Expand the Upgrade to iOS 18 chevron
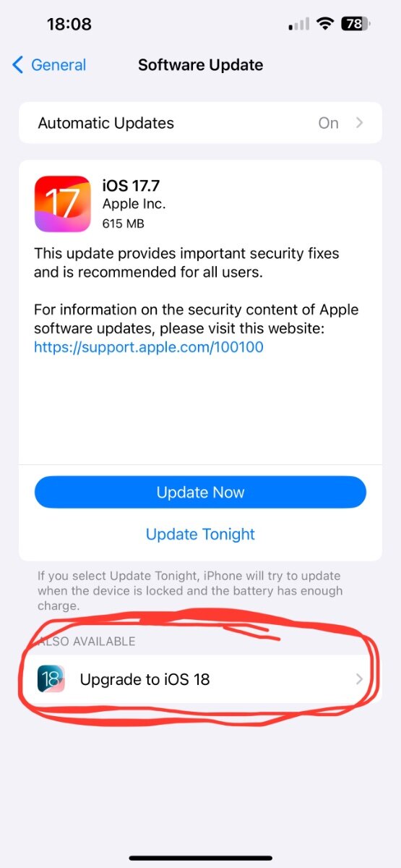This screenshot has width=401, height=868. tap(360, 679)
